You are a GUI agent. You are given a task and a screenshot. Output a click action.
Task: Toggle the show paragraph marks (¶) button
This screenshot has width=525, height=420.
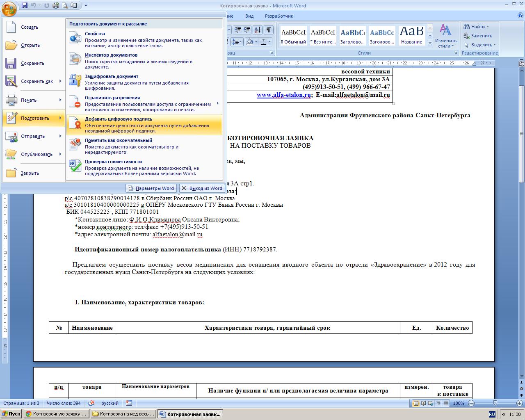[x=269, y=30]
